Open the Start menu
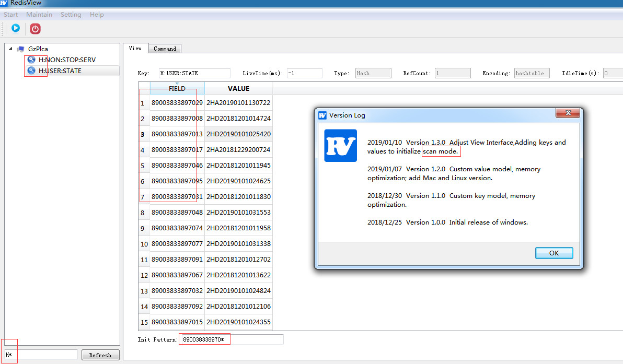623x364 pixels. (x=11, y=14)
